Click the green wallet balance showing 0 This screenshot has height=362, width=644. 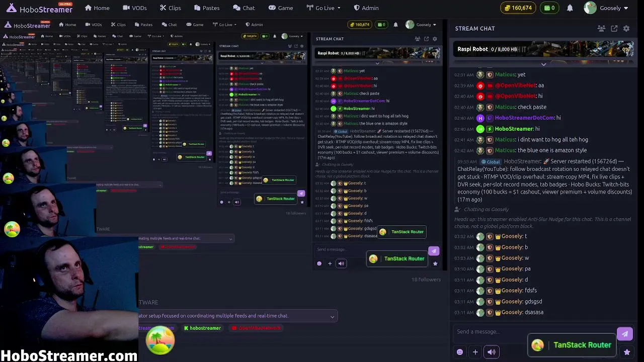point(549,8)
